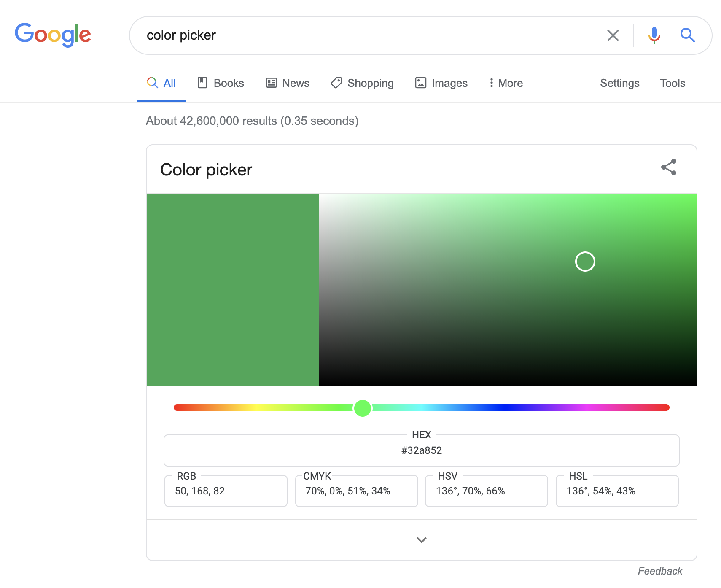Image resolution: width=721 pixels, height=588 pixels.
Task: Switch to the News results tab
Action: tap(288, 83)
